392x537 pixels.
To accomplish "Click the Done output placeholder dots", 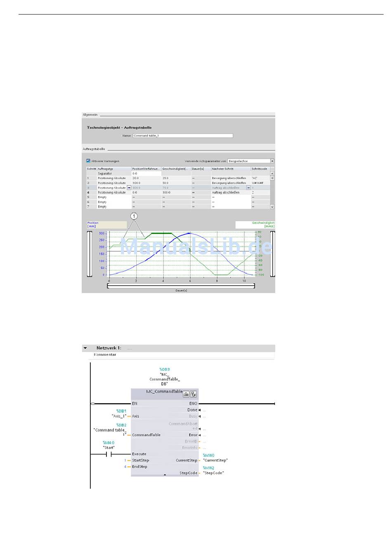I will coord(204,410).
